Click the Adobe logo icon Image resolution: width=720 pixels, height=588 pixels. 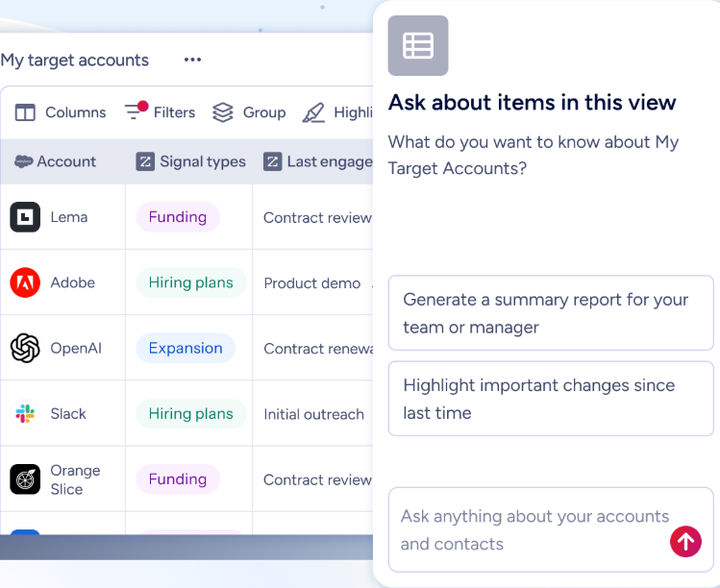point(25,282)
